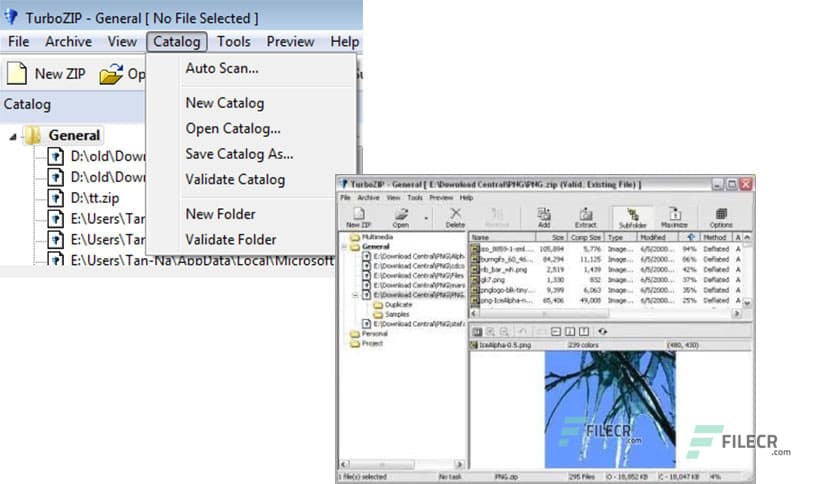Collapse General node in small window tree
Viewport: 836px width, 484px height.
tap(344, 247)
